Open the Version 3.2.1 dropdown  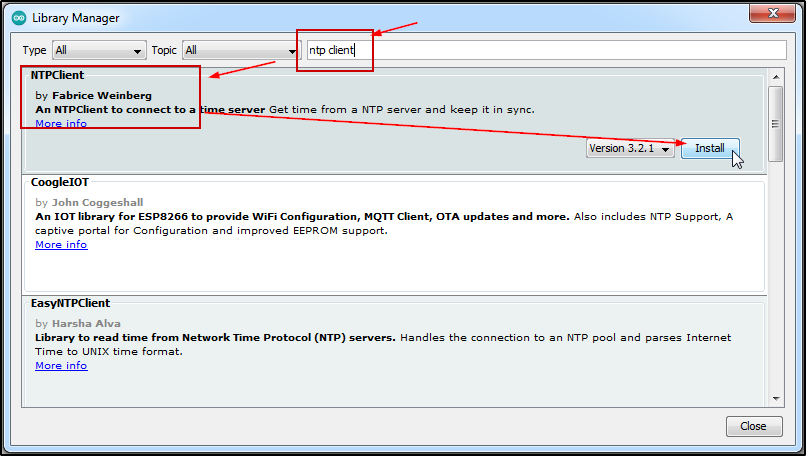click(630, 148)
